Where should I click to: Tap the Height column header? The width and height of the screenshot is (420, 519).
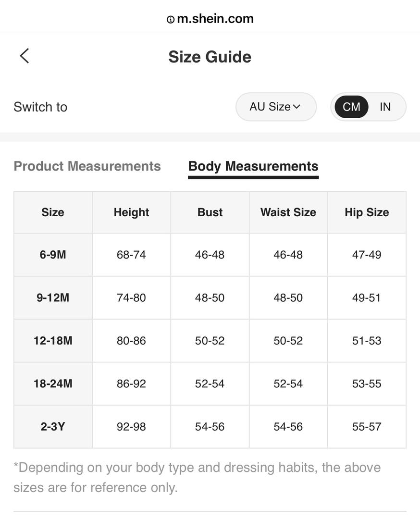(x=131, y=212)
